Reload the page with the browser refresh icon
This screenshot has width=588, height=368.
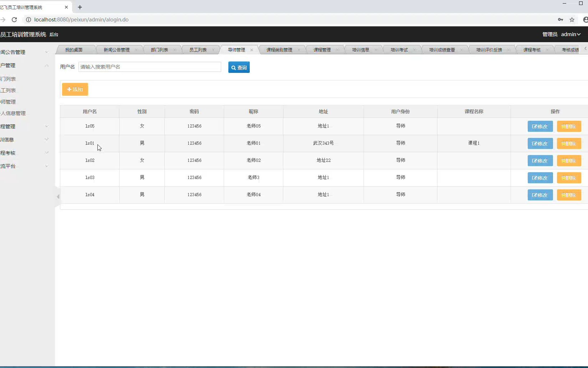pyautogui.click(x=14, y=20)
